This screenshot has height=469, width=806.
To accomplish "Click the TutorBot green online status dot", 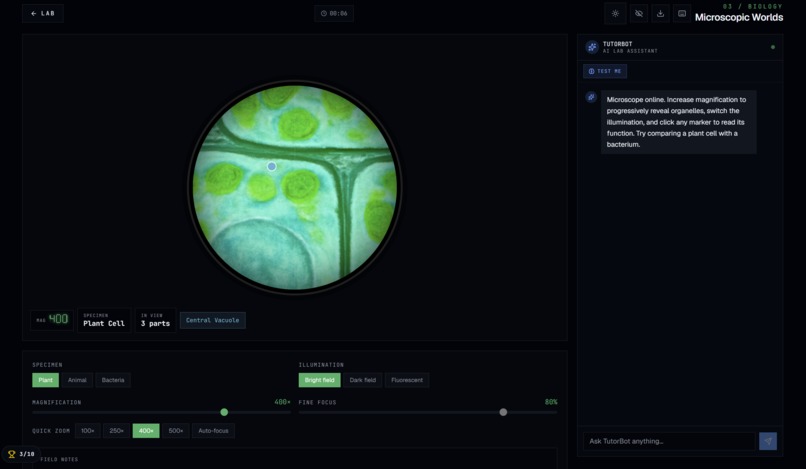I will (773, 47).
